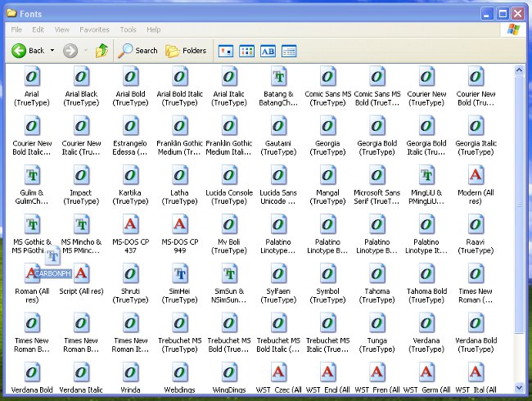Open the Help menu

coord(153,29)
